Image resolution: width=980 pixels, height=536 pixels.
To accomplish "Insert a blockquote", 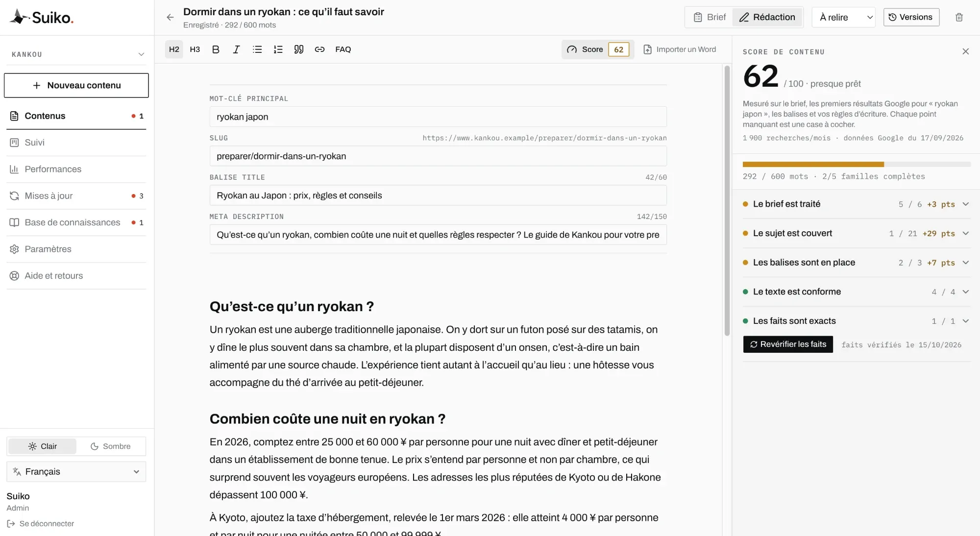I will [299, 49].
